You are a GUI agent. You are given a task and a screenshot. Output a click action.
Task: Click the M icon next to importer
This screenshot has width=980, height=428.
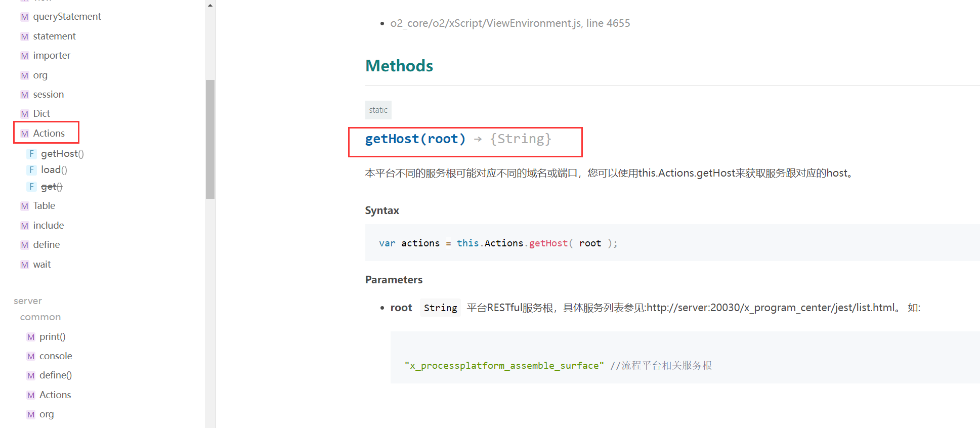(24, 56)
